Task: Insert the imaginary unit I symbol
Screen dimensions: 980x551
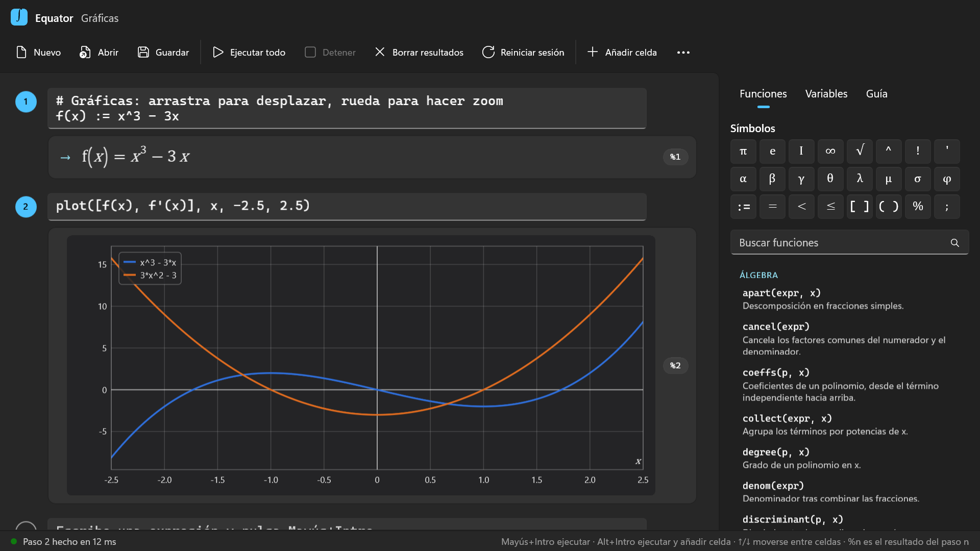Action: pyautogui.click(x=801, y=151)
